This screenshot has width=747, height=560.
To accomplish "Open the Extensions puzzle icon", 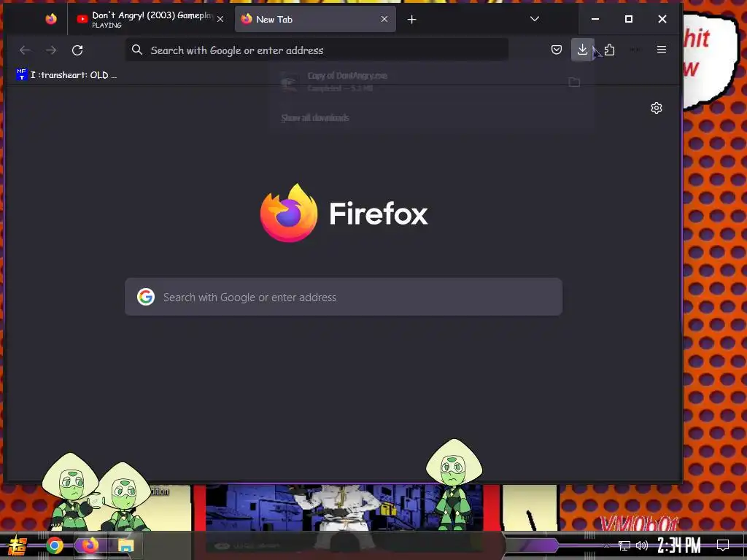I will 609,50.
